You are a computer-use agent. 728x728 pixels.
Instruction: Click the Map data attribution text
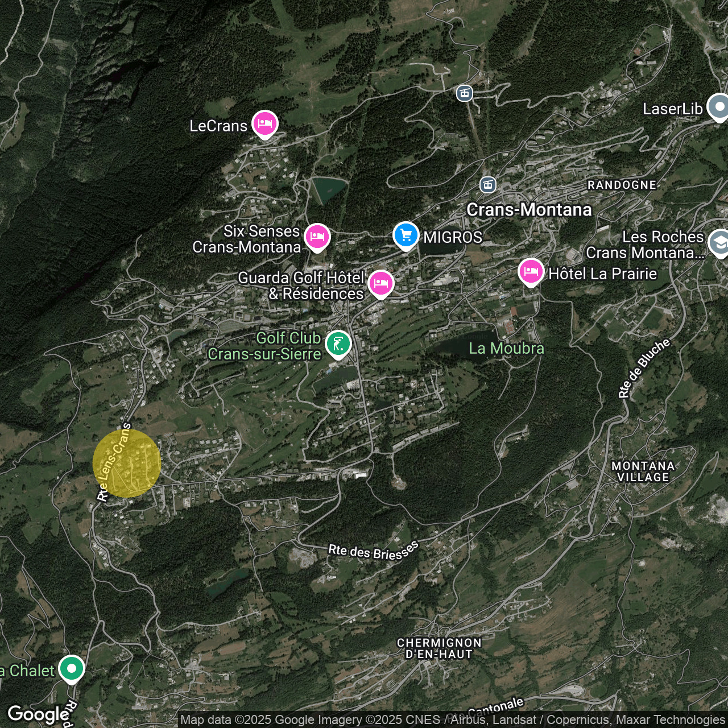452,720
